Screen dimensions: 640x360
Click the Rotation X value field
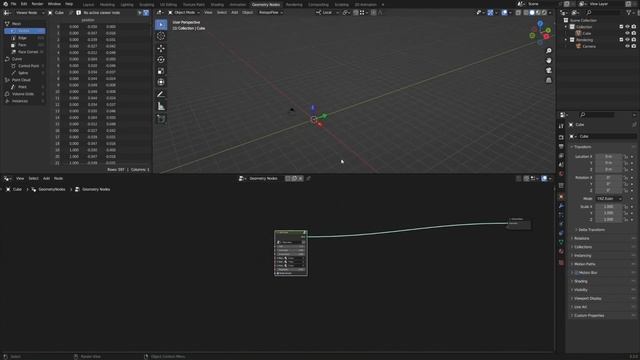point(608,178)
